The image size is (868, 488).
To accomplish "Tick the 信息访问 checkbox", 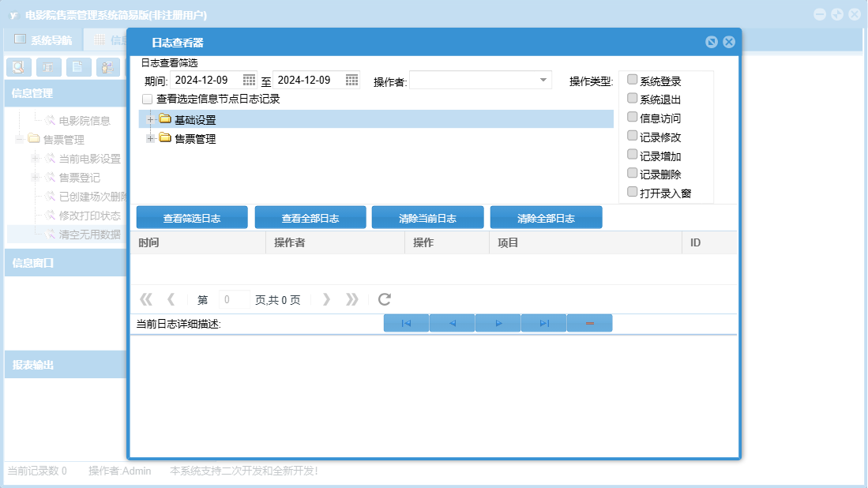I will click(632, 117).
